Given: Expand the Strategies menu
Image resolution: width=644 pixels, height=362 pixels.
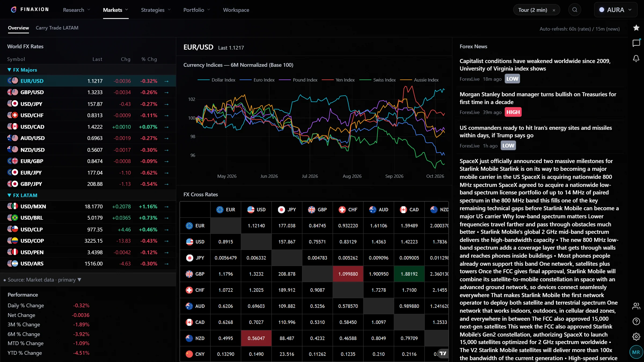Looking at the screenshot, I should point(156,10).
